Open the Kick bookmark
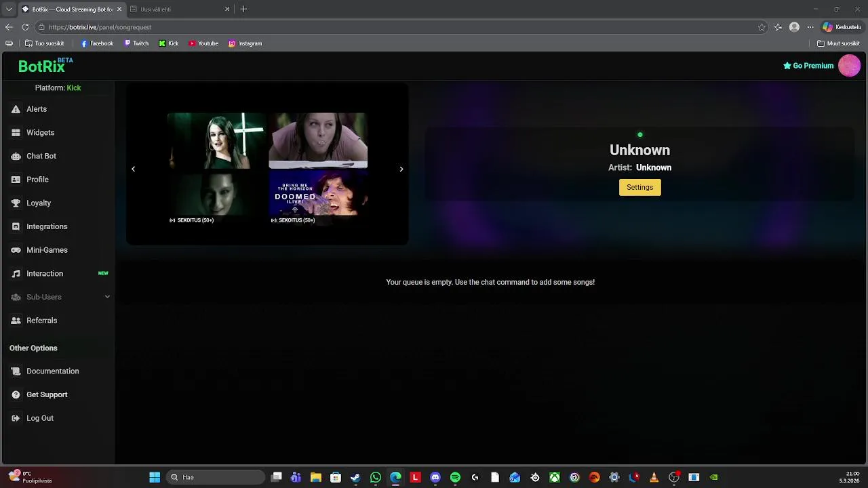The width and height of the screenshot is (868, 488). [x=169, y=43]
